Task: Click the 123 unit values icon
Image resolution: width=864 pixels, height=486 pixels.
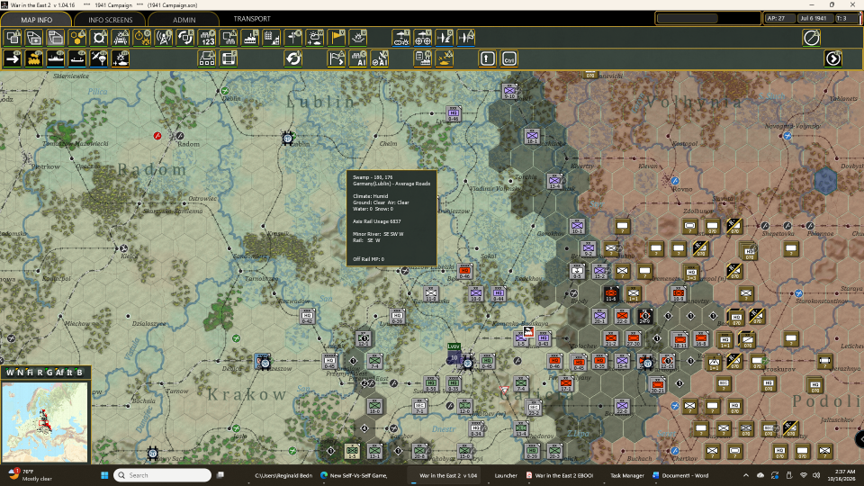Action: [x=207, y=37]
